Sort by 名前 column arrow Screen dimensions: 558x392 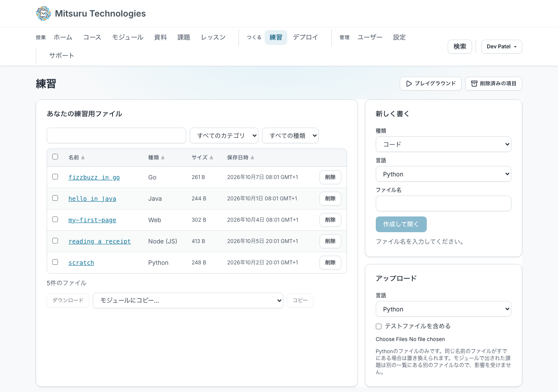pos(83,158)
